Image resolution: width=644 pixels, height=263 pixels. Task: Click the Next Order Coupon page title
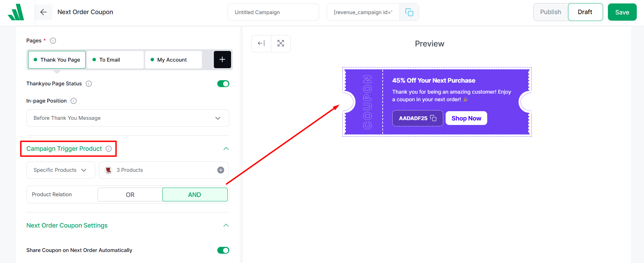click(85, 12)
